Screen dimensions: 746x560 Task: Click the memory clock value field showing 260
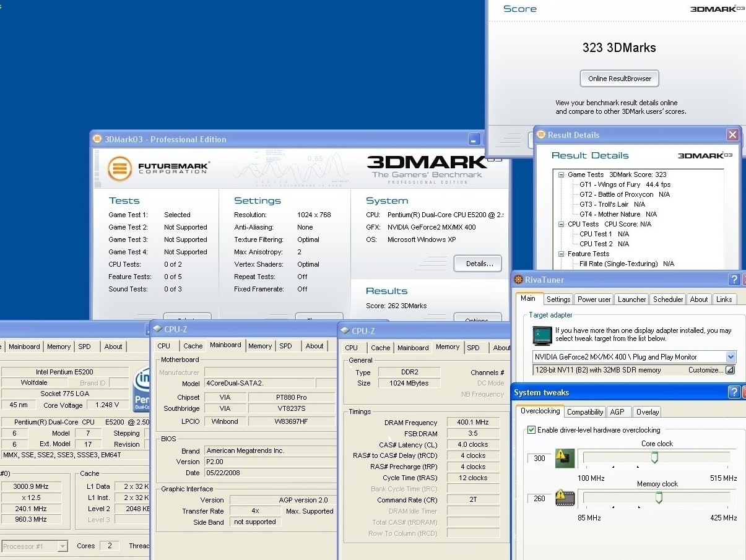pos(539,499)
